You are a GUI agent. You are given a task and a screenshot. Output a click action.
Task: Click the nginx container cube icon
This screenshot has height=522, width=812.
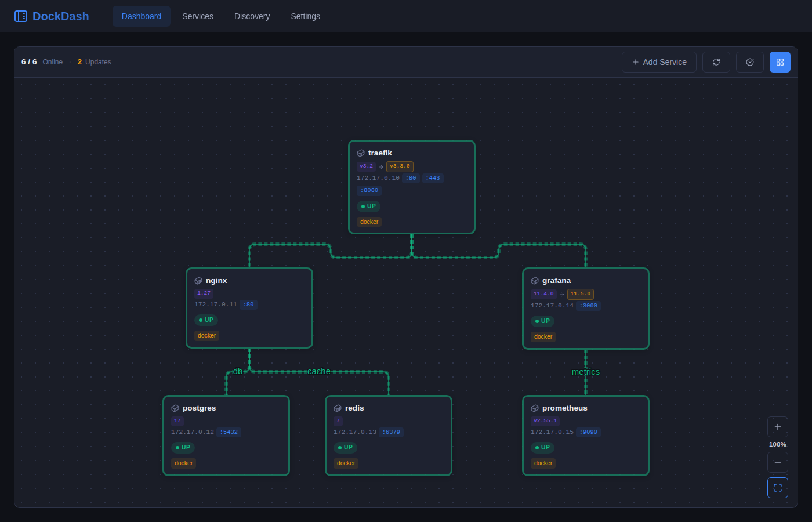198,281
